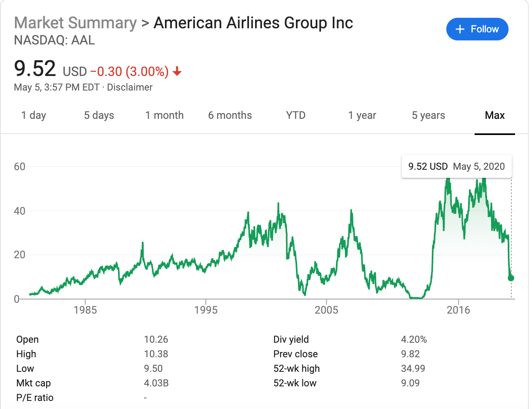This screenshot has height=409, width=532.
Task: Open the Market Summary link
Action: click(75, 23)
